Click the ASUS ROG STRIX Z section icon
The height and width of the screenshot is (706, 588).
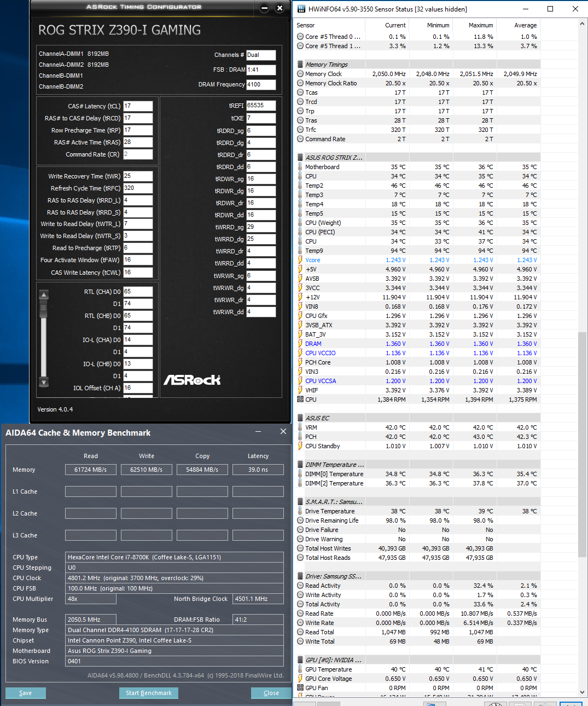(x=300, y=158)
